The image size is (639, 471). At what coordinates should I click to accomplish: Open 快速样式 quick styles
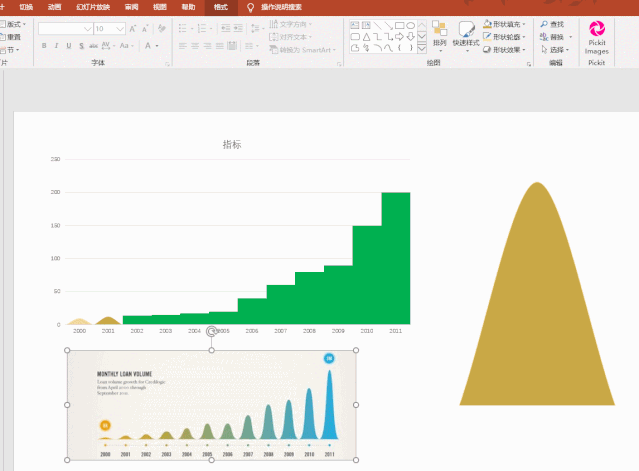coord(466,37)
